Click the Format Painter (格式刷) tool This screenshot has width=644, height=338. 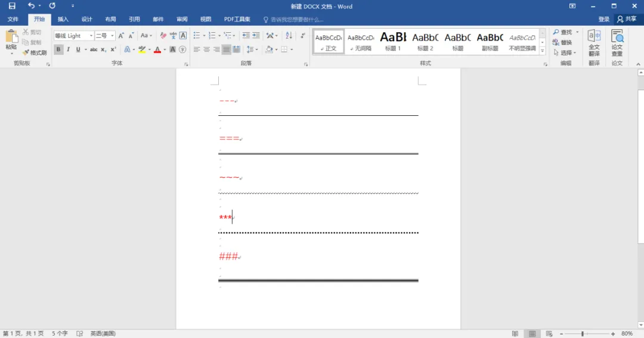pos(35,53)
